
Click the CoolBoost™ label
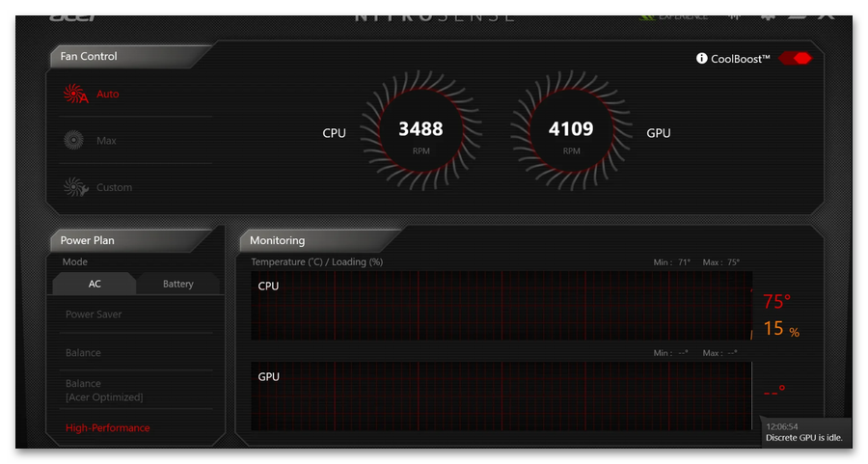click(740, 59)
